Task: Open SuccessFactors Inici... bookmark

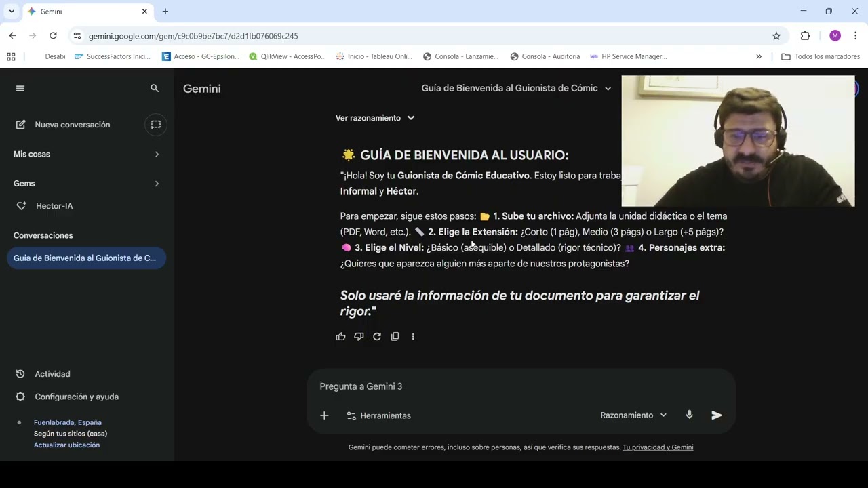Action: point(113,57)
